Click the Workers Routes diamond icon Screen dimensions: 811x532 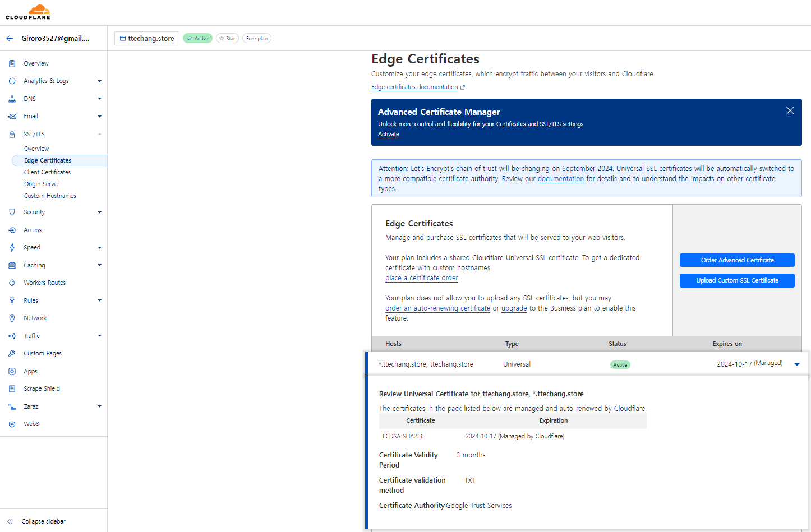[12, 283]
